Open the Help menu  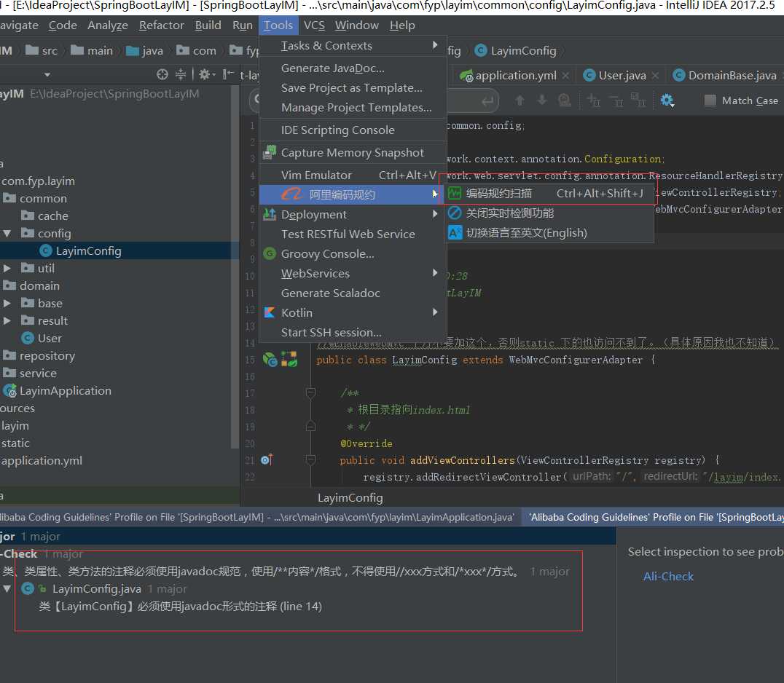[402, 25]
